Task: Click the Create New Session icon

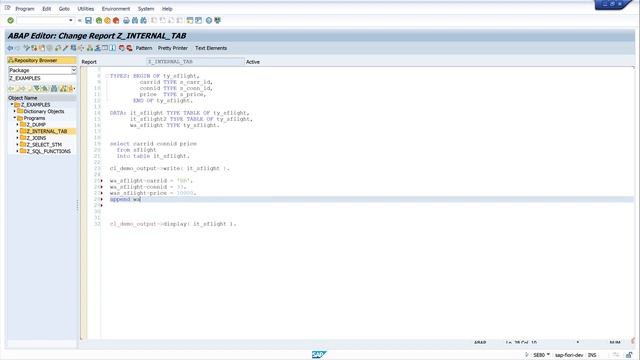Action: point(190,20)
